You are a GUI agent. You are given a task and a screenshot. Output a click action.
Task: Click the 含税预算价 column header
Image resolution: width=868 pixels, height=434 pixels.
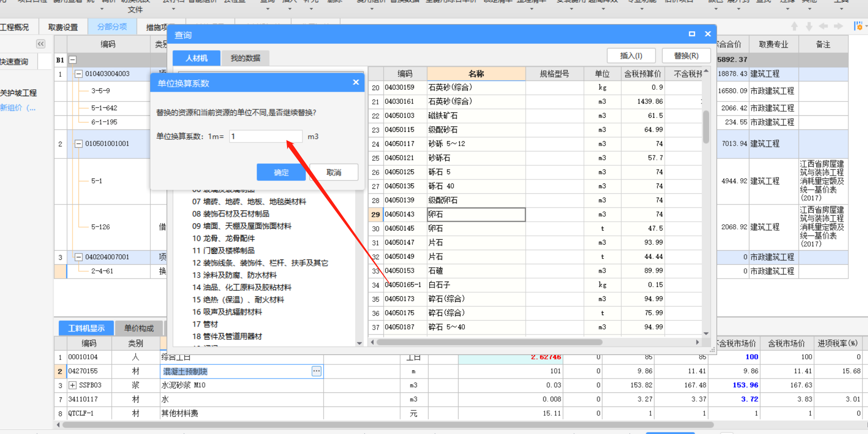pyautogui.click(x=643, y=74)
